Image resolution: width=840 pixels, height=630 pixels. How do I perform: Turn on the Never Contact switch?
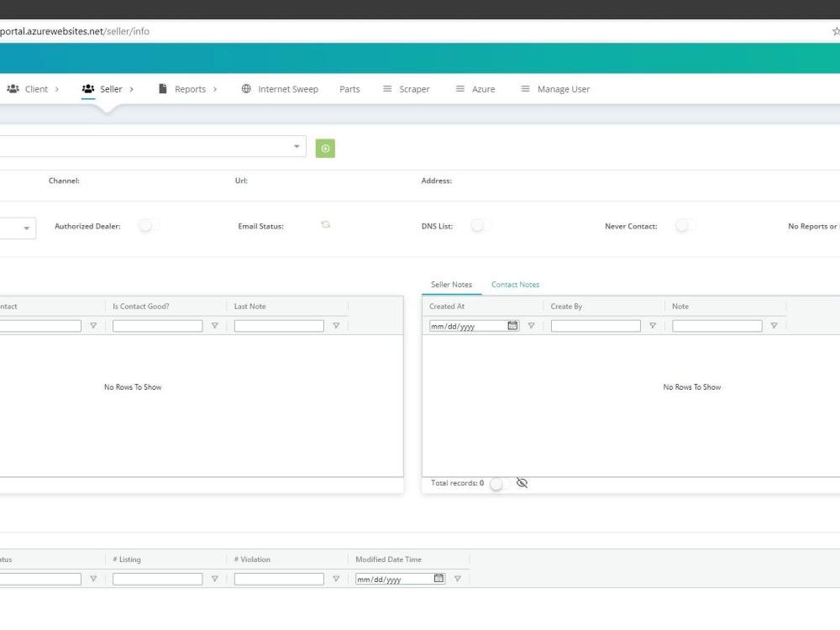(x=685, y=225)
